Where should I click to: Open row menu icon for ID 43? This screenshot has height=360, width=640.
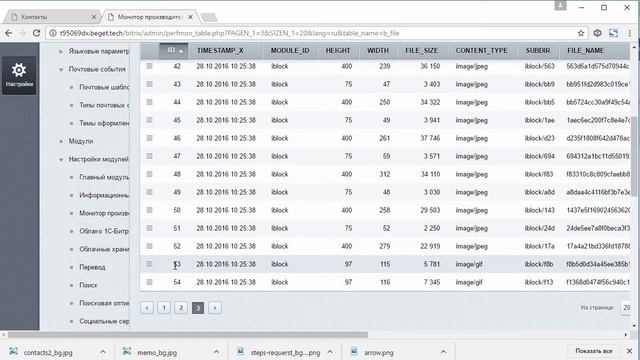pos(149,84)
